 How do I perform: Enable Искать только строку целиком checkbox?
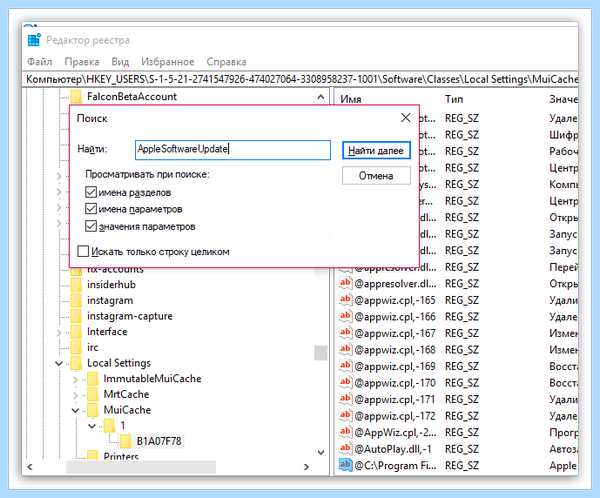pyautogui.click(x=83, y=251)
